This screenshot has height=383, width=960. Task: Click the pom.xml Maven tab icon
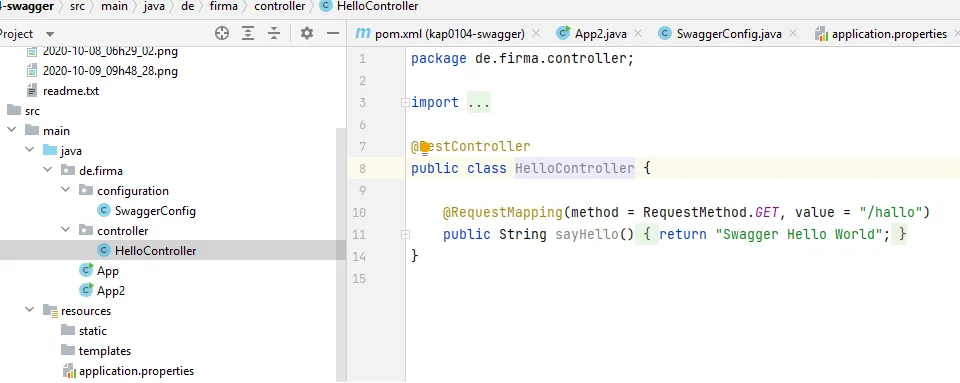[363, 34]
